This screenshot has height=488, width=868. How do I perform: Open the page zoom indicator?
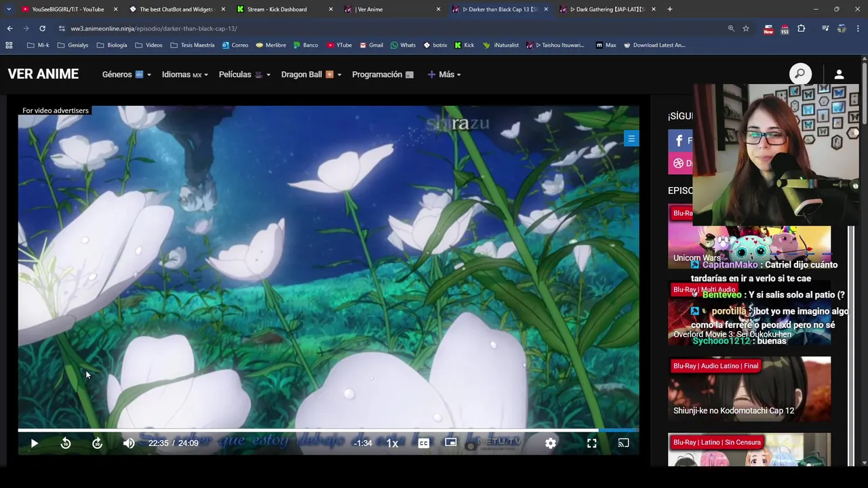tap(731, 28)
